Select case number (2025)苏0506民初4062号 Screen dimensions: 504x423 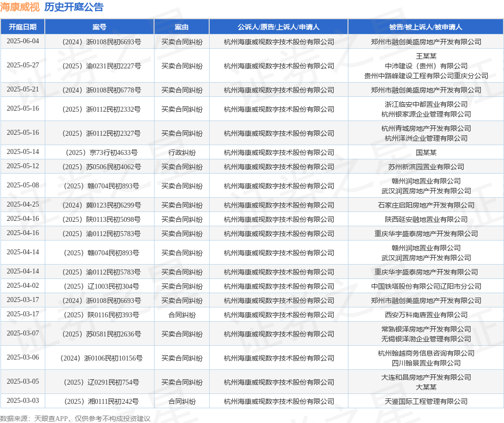click(x=101, y=167)
